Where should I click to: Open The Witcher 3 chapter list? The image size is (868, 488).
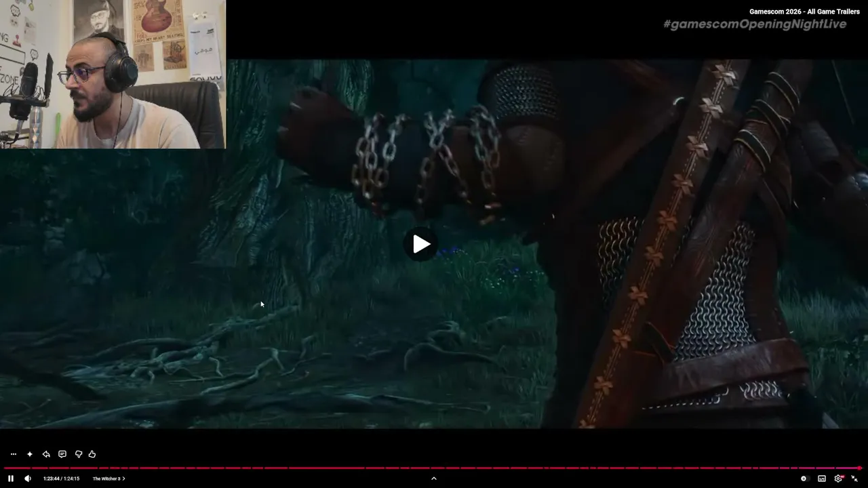pos(109,479)
